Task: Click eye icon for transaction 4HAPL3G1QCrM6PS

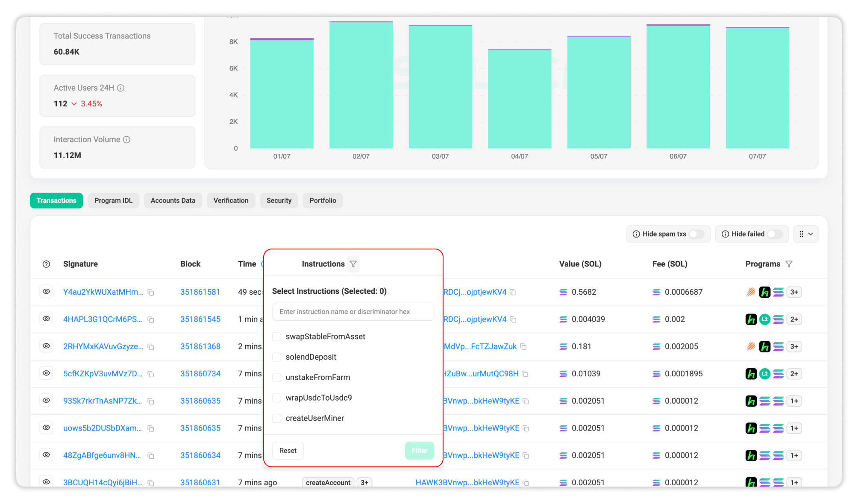Action: point(46,319)
